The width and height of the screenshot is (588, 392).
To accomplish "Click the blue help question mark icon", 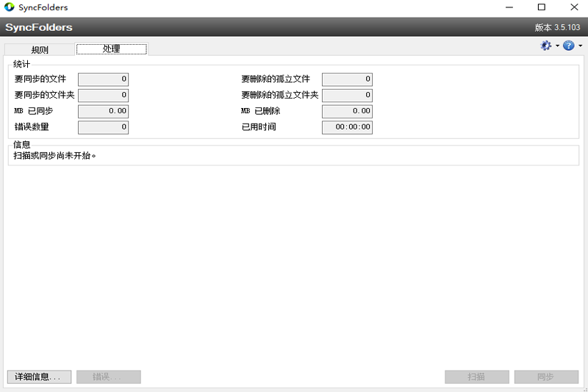I will click(x=568, y=46).
